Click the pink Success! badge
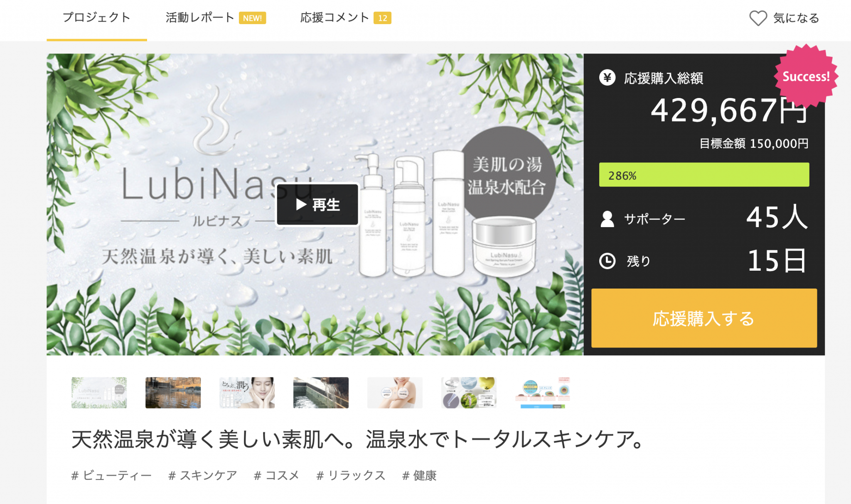851x504 pixels. pos(806,76)
